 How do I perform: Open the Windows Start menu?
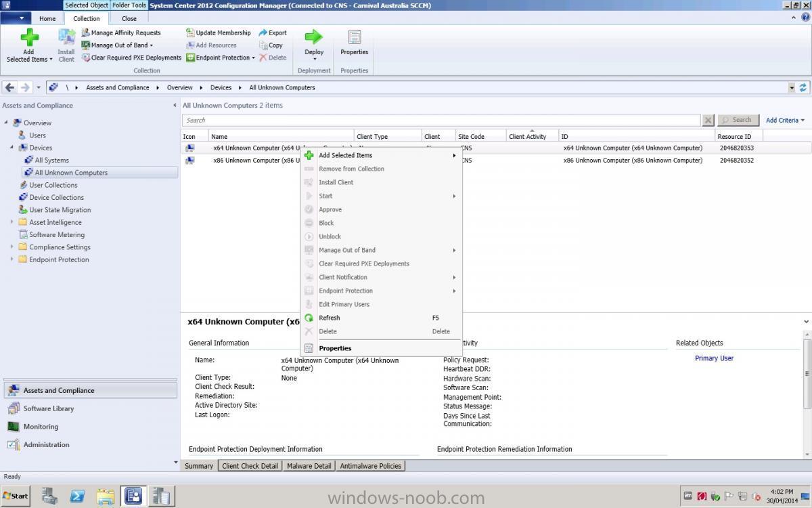click(x=15, y=496)
